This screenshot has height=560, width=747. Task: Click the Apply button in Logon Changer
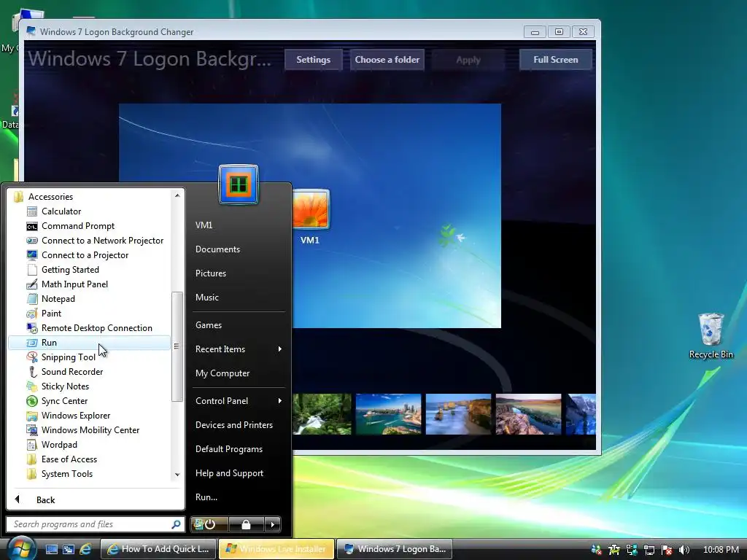(x=468, y=60)
